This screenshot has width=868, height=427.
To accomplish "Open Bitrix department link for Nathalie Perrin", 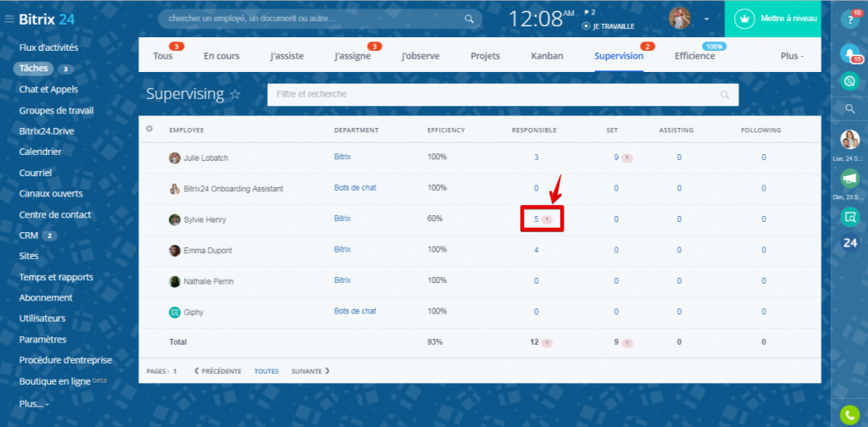I will coord(342,280).
